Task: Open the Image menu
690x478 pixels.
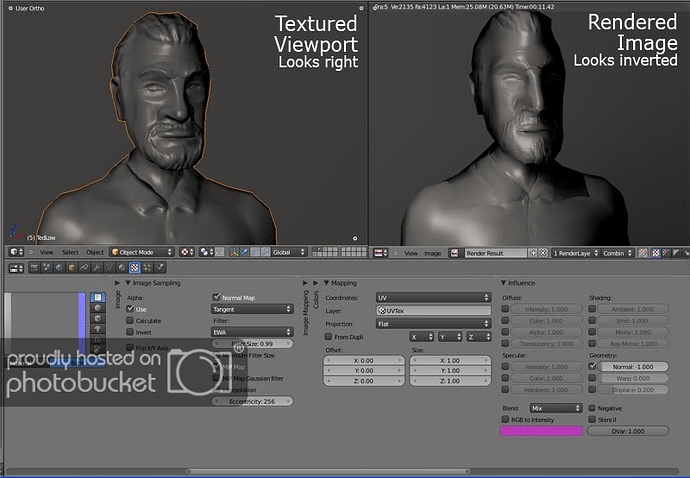Action: [x=433, y=253]
